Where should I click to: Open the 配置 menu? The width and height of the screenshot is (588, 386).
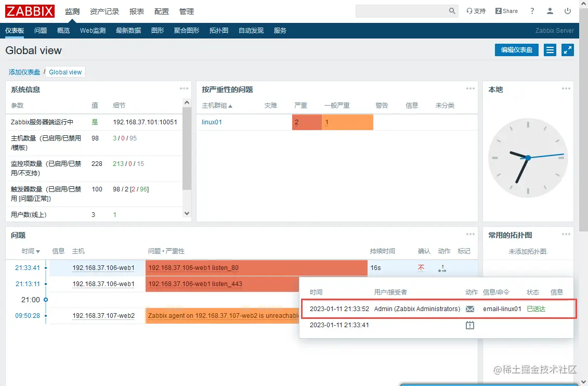[161, 11]
